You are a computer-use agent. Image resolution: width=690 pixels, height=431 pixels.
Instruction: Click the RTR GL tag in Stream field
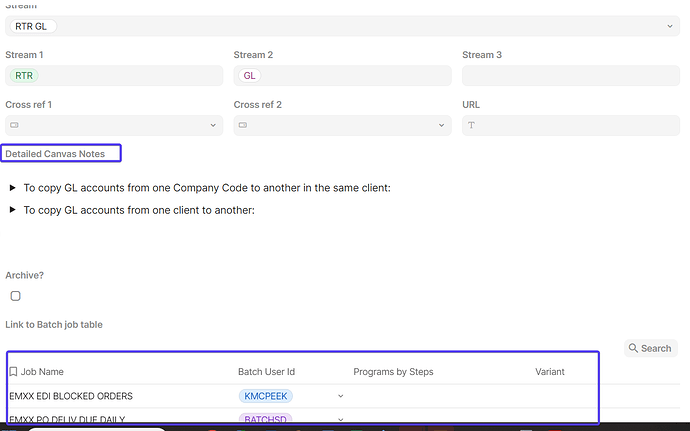click(x=31, y=26)
